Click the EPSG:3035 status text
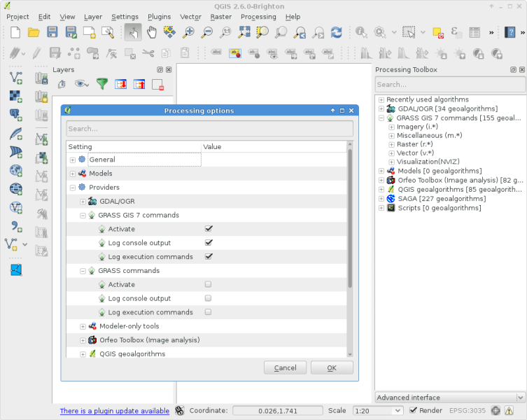Viewport: 527px width, 420px height. tap(468, 410)
